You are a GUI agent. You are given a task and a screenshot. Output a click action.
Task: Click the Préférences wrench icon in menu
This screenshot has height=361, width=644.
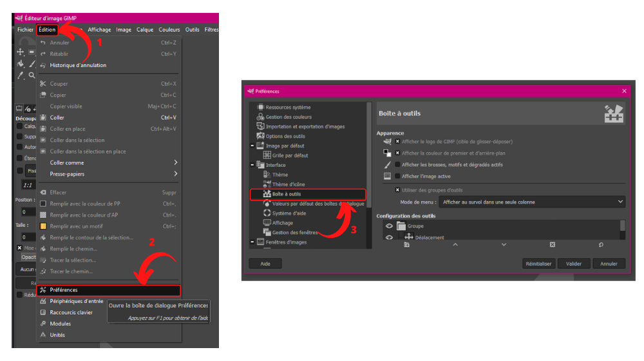click(x=43, y=290)
